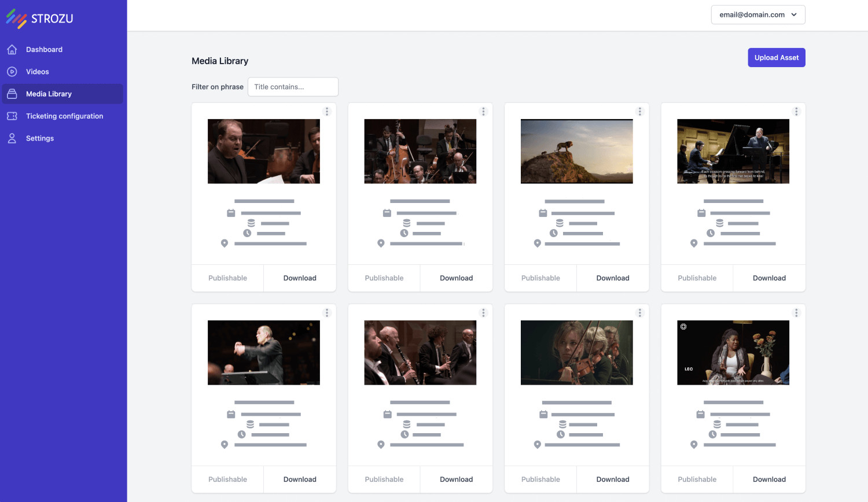Click Publishable on the cello orchestra card

pyautogui.click(x=384, y=278)
